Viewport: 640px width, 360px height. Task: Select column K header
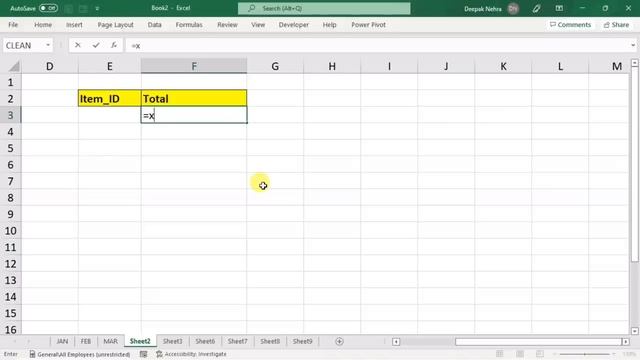pos(503,66)
